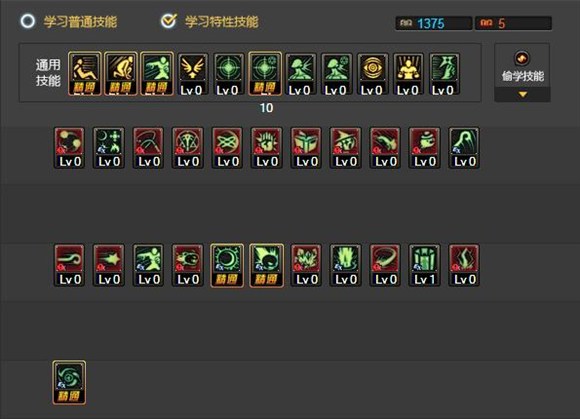Select the open book EX skill icon
The width and height of the screenshot is (580, 419).
(x=306, y=148)
